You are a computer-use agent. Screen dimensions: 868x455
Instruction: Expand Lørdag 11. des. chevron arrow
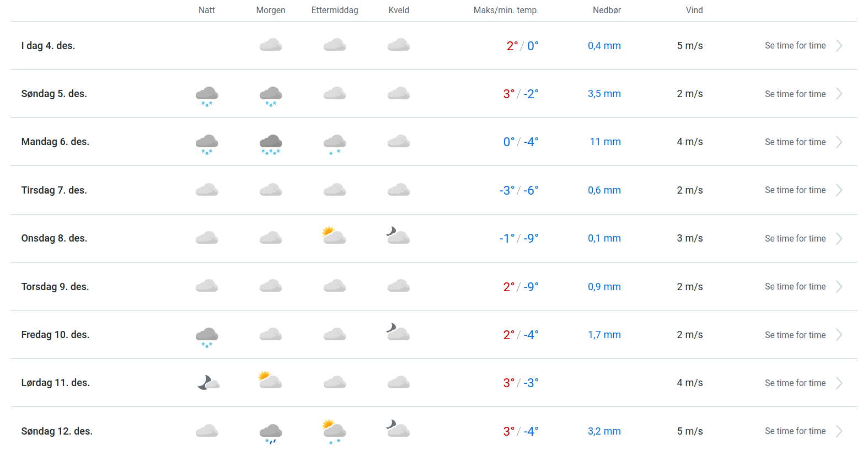(839, 383)
